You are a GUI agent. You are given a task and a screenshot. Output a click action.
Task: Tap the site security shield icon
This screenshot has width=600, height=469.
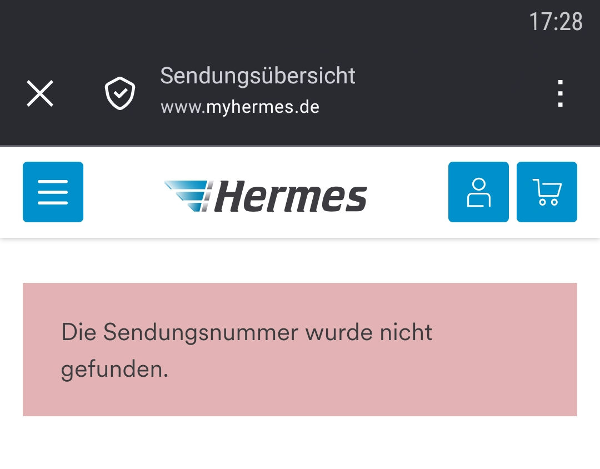coord(120,93)
